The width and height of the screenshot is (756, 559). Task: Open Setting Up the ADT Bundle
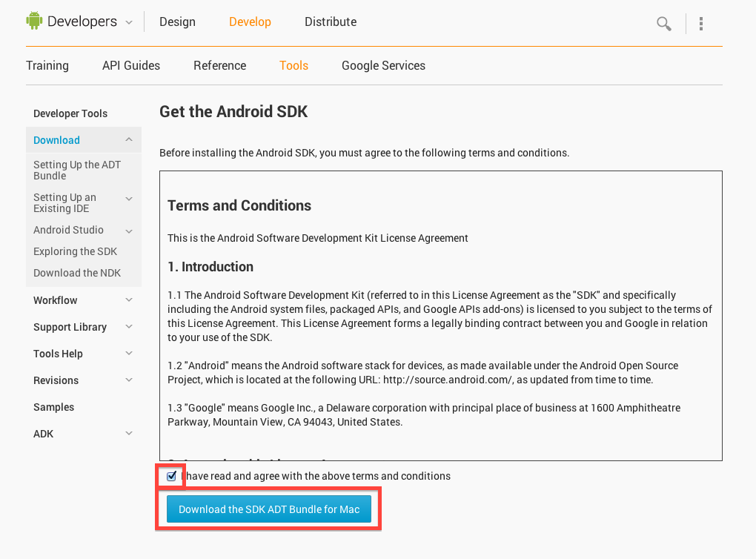[x=77, y=171]
